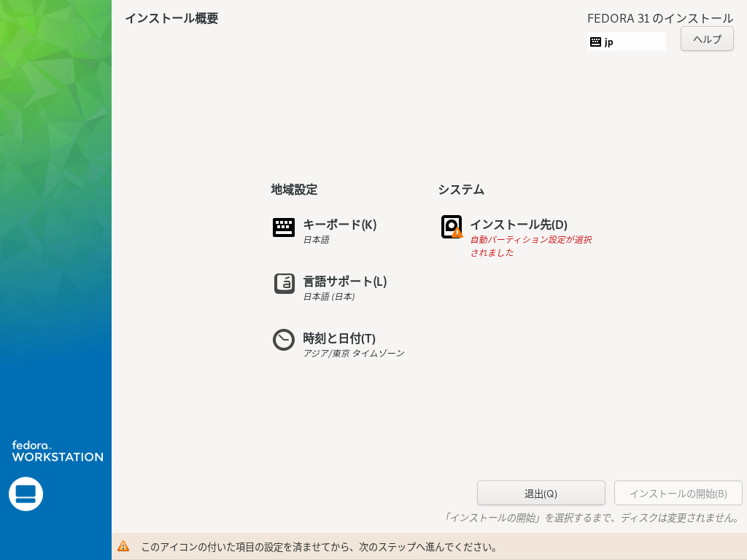747x560 pixels.
Task: Click the red 自動パーティション設定が選択されました message
Action: click(531, 246)
